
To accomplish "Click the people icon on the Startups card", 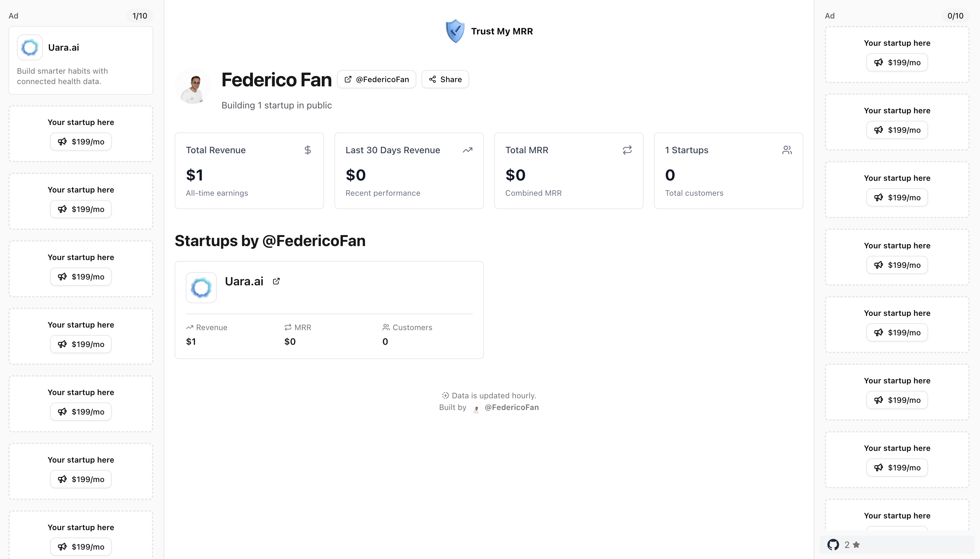I will click(787, 150).
